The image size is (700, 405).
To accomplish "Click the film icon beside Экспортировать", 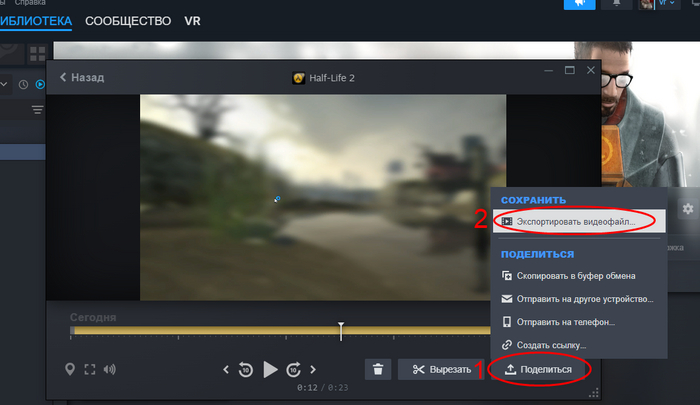I will click(507, 221).
